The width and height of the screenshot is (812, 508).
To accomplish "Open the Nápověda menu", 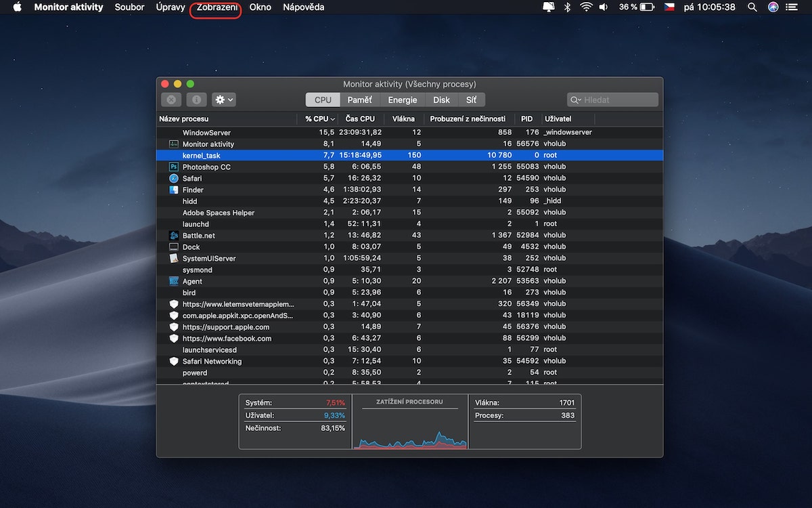I will tap(303, 7).
